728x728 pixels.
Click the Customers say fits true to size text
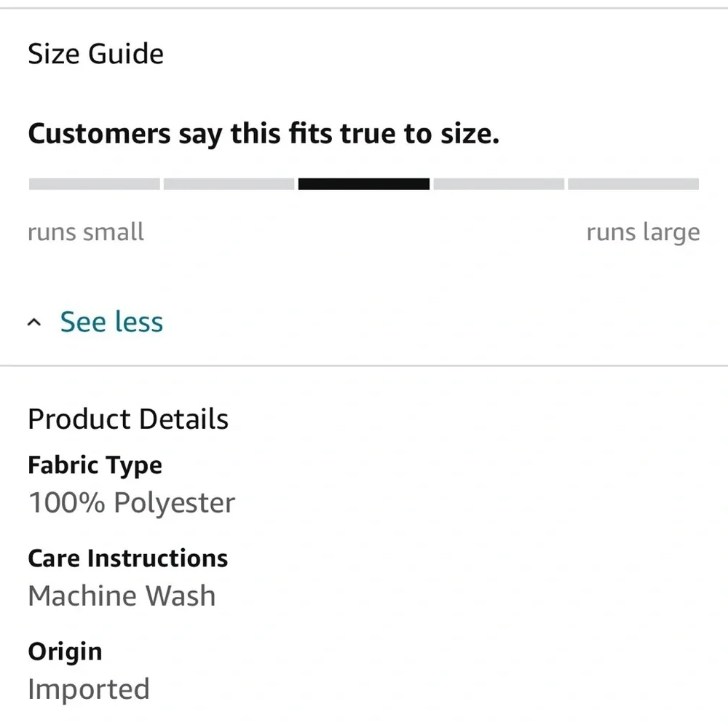click(x=264, y=134)
